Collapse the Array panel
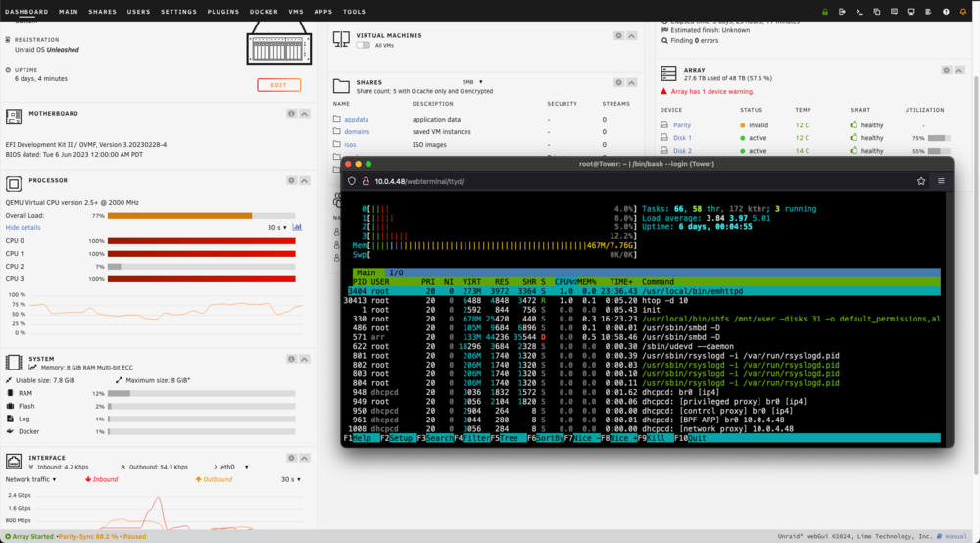Screen dimensions: 980x543 (959, 70)
